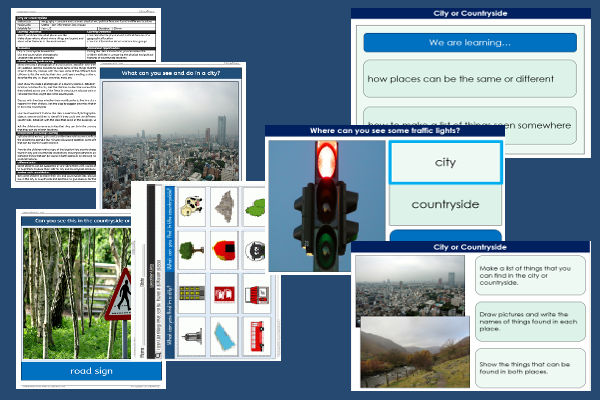This screenshot has height=400, width=600.
Task: Click the red barn picture card
Action: click(x=224, y=250)
